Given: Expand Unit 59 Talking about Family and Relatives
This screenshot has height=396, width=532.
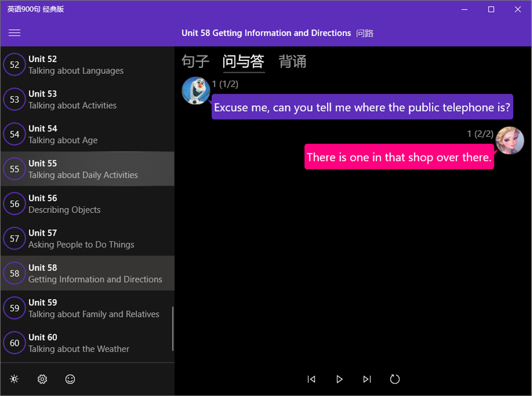Looking at the screenshot, I should [x=87, y=307].
